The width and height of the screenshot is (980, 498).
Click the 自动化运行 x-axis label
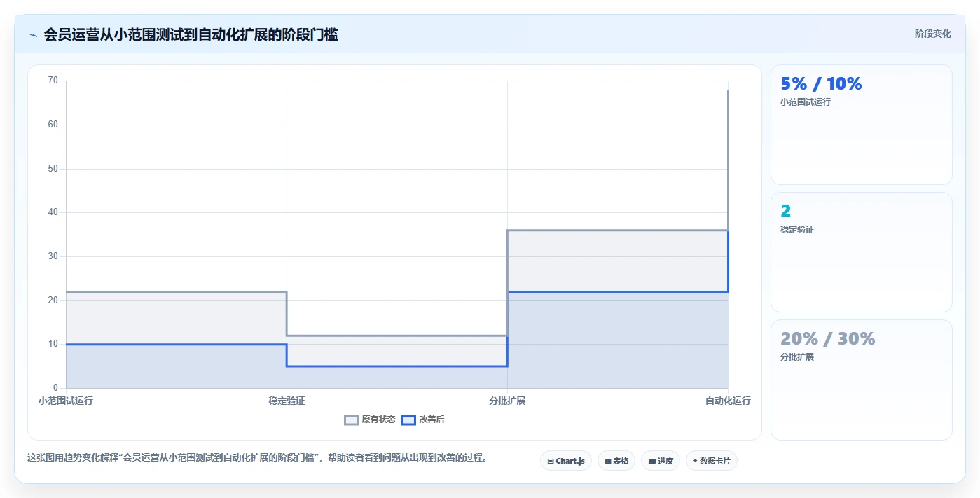point(728,401)
